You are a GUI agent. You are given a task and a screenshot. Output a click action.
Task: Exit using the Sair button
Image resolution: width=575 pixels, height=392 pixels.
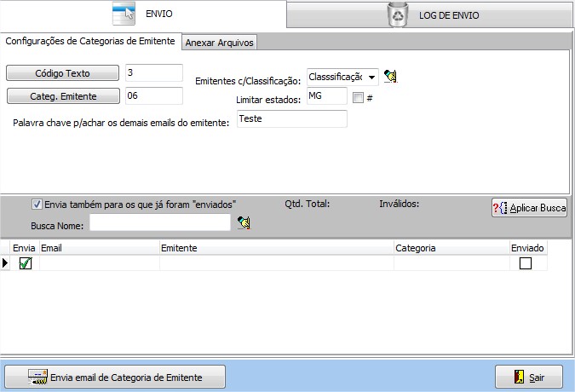528,376
